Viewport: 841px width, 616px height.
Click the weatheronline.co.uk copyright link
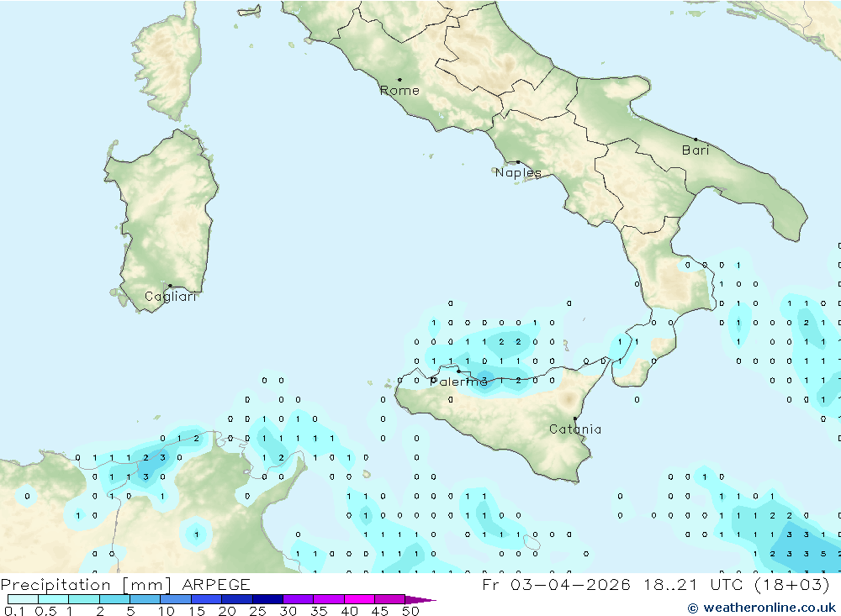(762, 608)
